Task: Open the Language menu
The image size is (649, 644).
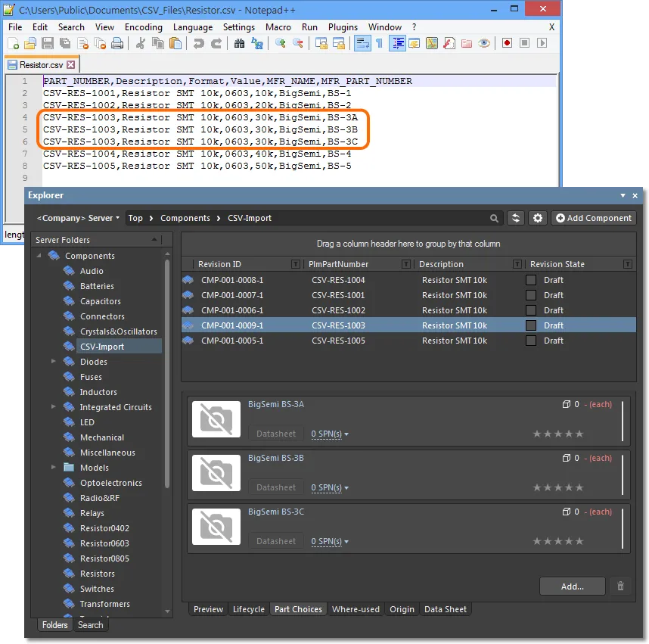Action: (x=193, y=27)
